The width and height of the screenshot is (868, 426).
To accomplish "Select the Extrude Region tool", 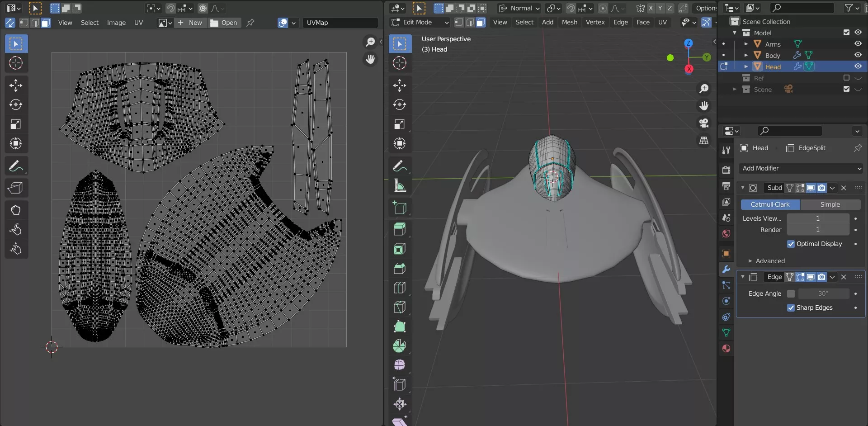I will pos(400,229).
